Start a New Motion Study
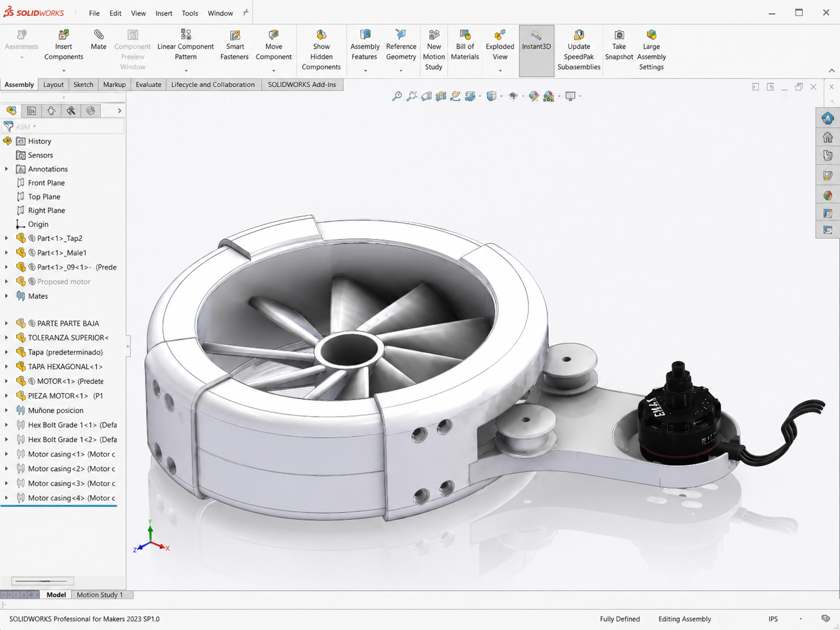Viewport: 840px width, 630px height. [x=434, y=50]
